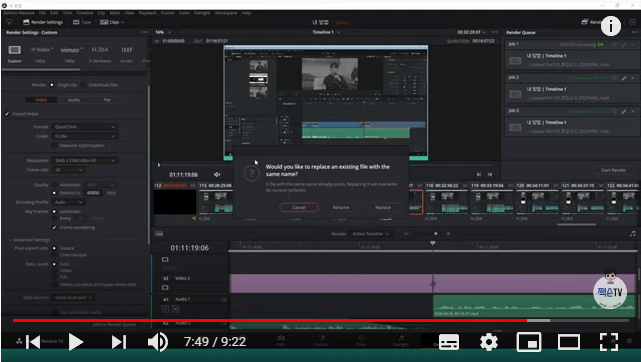Select clip 120 thumbnail in clip strip

pos(537,203)
